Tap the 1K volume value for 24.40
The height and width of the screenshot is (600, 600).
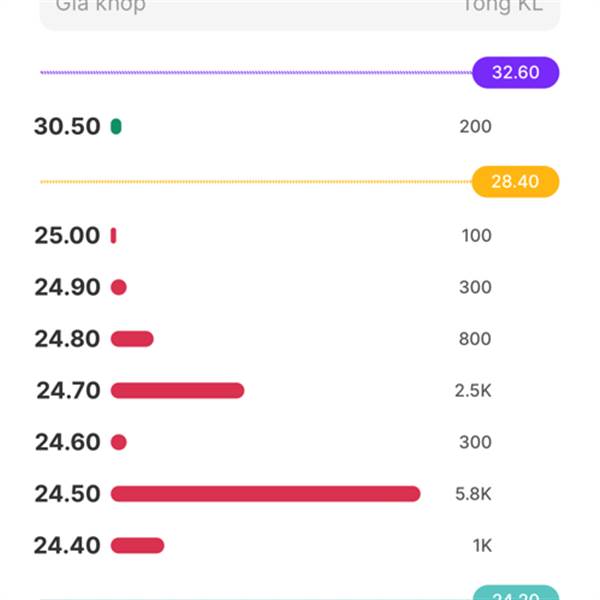[482, 546]
